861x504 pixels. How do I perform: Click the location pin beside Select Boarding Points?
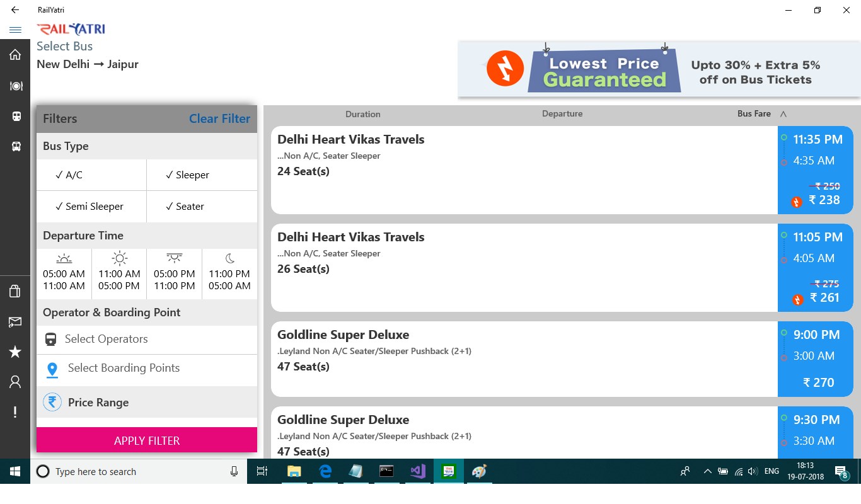53,370
